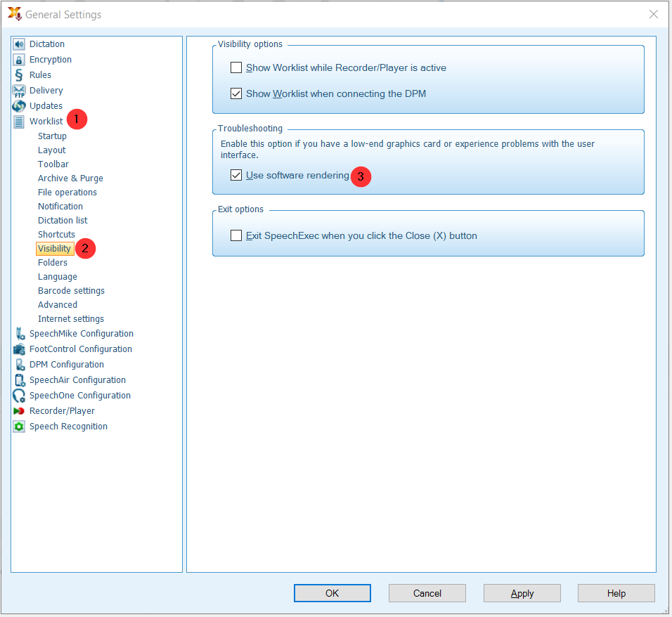Image resolution: width=672 pixels, height=617 pixels.
Task: Select Barcode settings in the tree
Action: [x=71, y=290]
